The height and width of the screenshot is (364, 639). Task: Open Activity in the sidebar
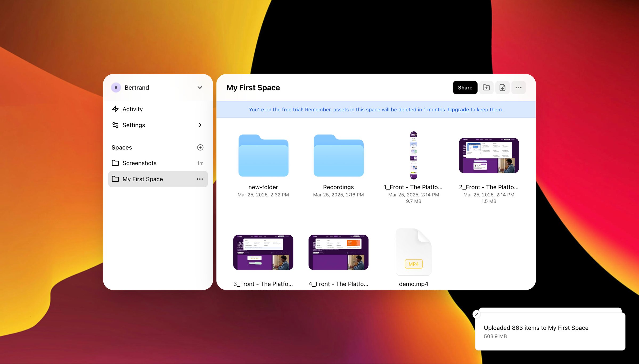tap(158, 109)
